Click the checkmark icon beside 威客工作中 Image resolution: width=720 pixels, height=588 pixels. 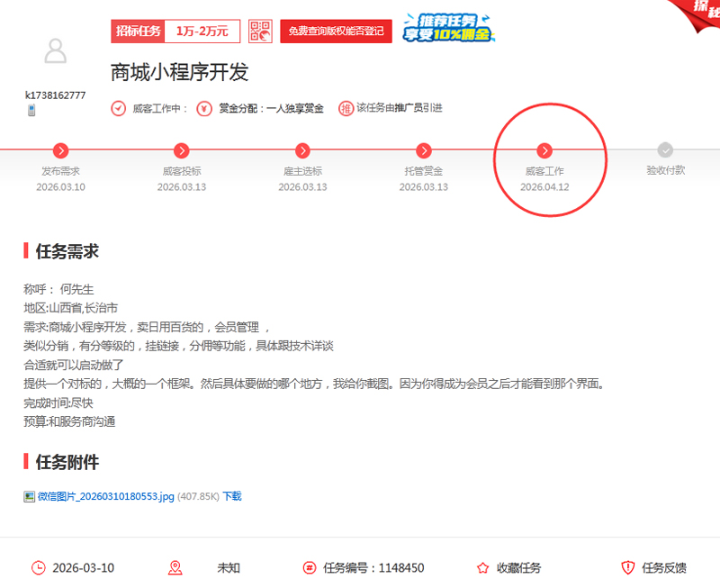tap(117, 107)
